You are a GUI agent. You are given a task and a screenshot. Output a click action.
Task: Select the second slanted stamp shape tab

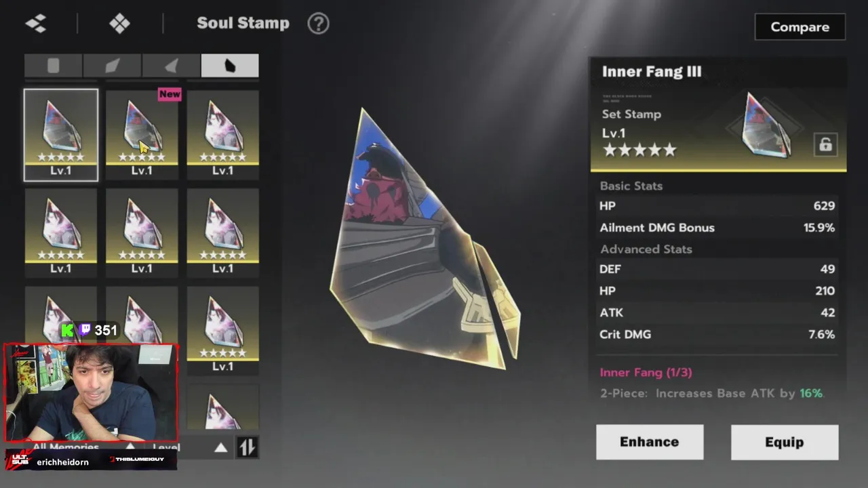[112, 66]
